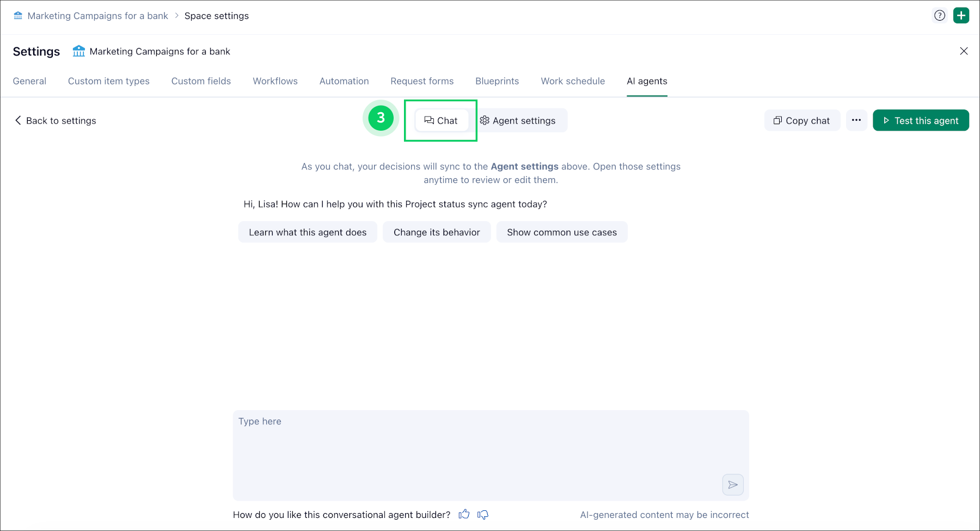Viewport: 980px width, 531px height.
Task: Switch to the Chat view
Action: [442, 120]
